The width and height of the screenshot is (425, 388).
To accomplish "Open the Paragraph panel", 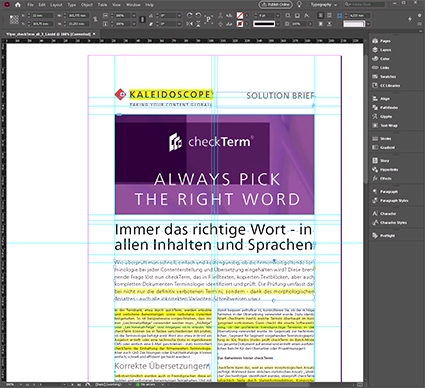I will click(385, 192).
